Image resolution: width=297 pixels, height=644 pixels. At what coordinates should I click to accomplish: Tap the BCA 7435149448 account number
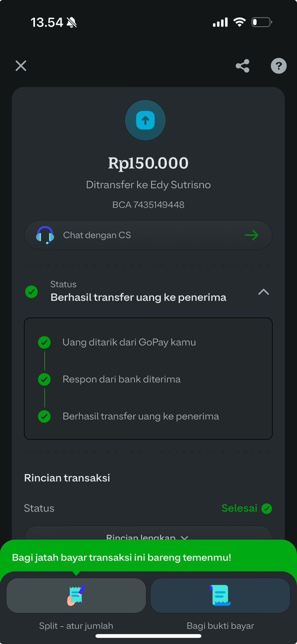148,205
